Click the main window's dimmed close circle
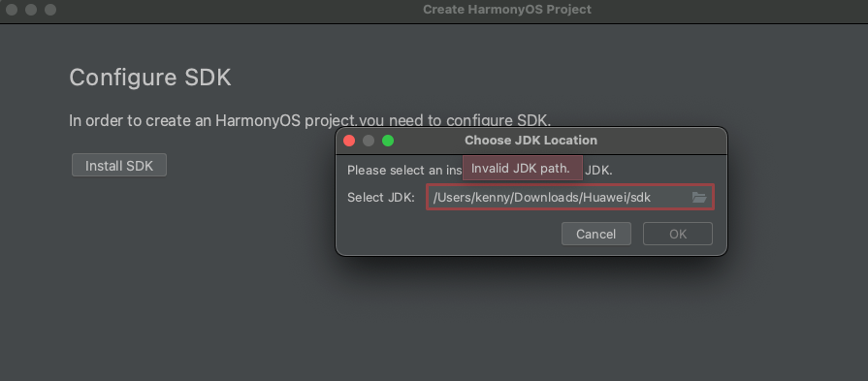This screenshot has height=381, width=868. click(11, 10)
